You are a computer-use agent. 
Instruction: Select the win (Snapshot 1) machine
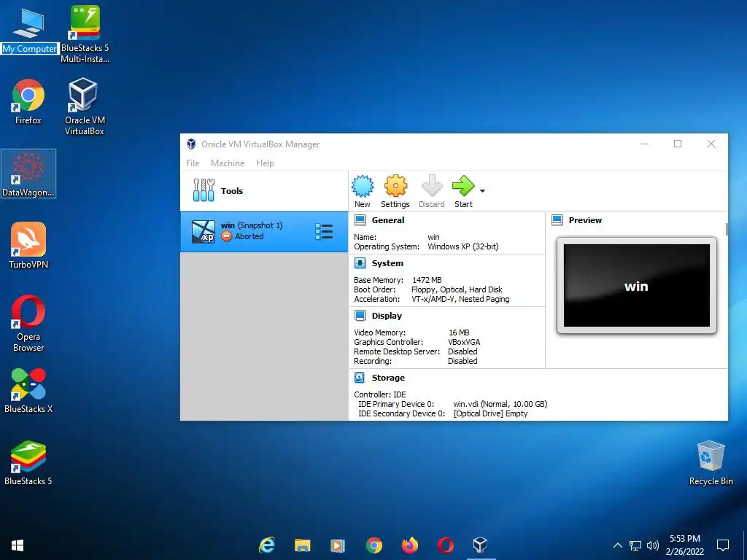pyautogui.click(x=264, y=231)
